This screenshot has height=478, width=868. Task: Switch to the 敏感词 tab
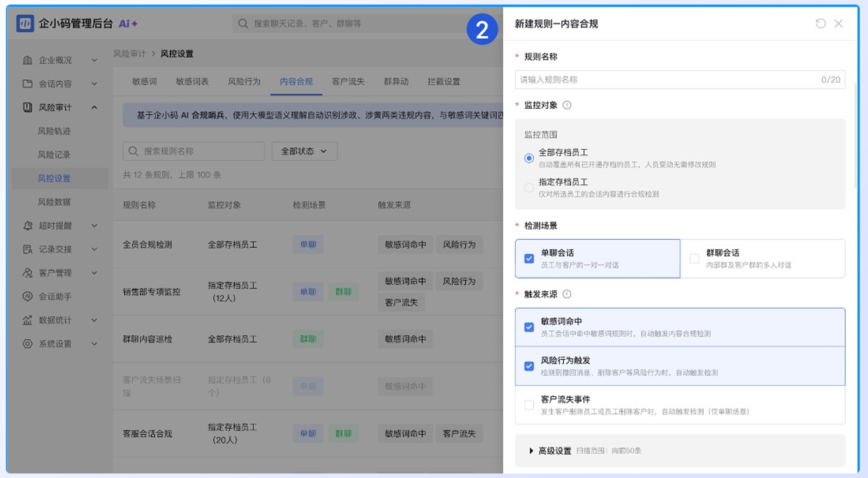click(x=145, y=82)
